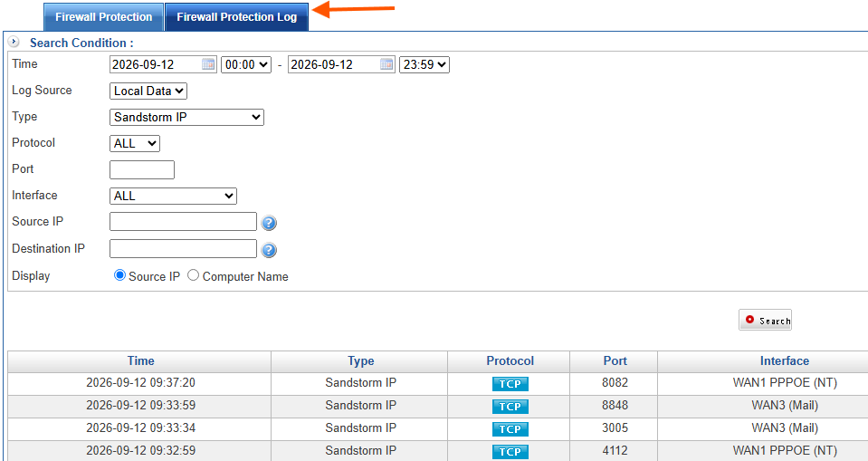
Task: Click Sandstorm IP in the 09:33:34 row
Action: click(x=361, y=428)
